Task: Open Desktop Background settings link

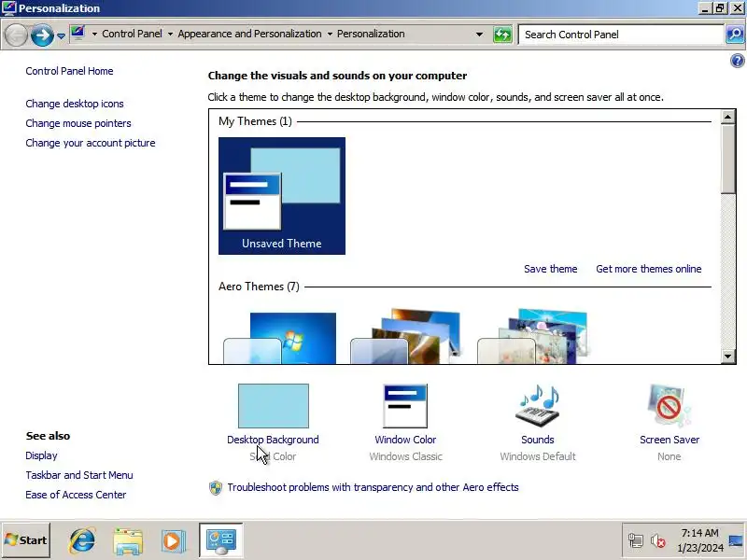Action: [273, 440]
